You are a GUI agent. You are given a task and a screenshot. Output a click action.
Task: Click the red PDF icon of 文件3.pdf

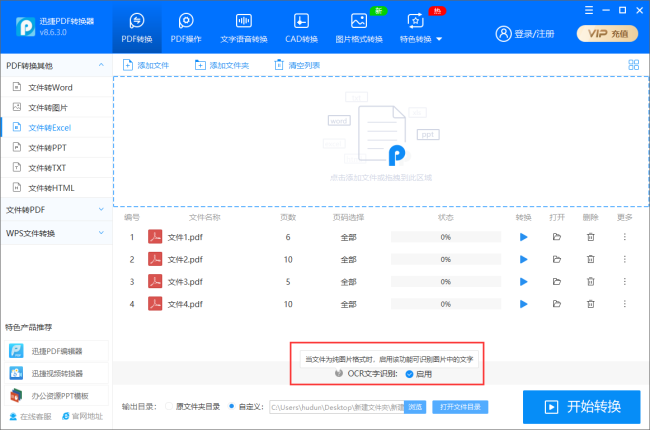[x=155, y=282]
